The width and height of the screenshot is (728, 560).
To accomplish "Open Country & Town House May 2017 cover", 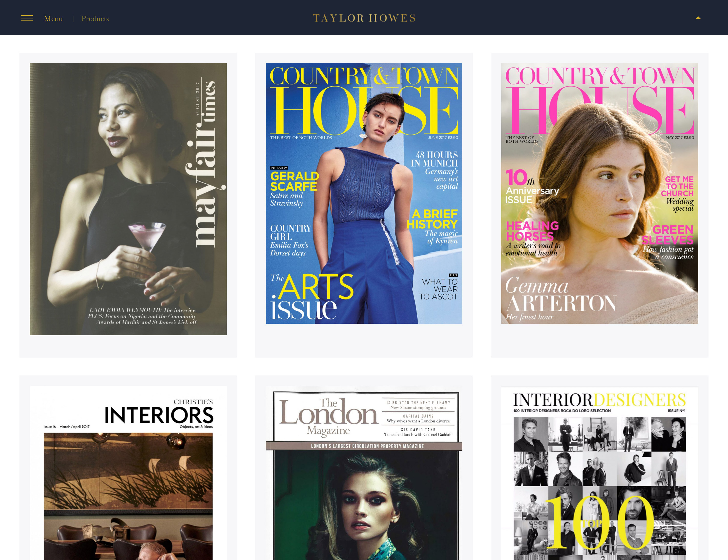I will coord(599,193).
